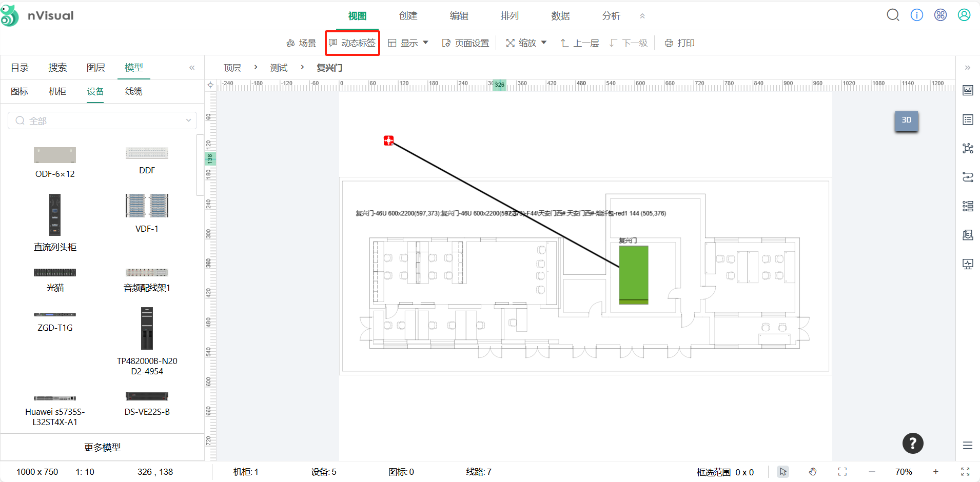Expand the right sidebar double chevron

pos(968,68)
